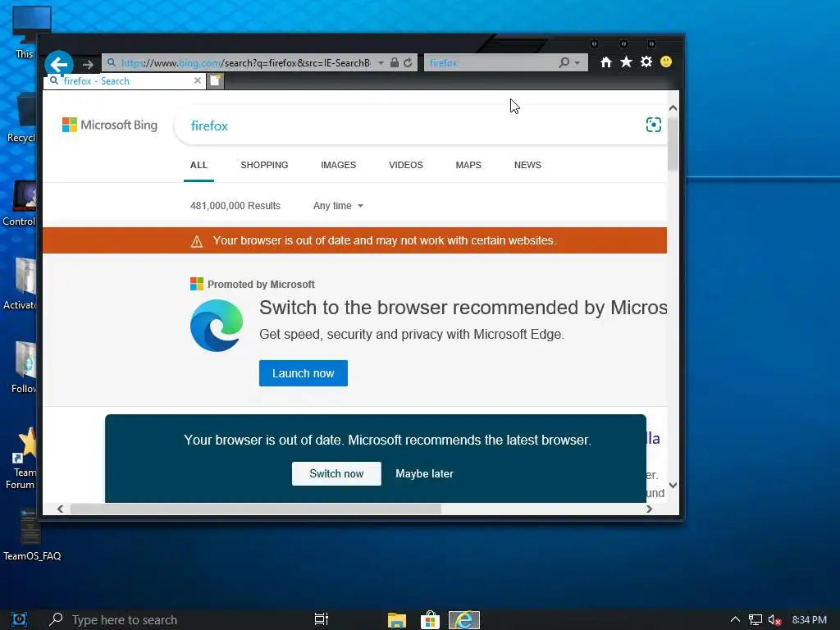This screenshot has width=840, height=630.
Task: Click the Switch to the browser recommended headline
Action: pyautogui.click(x=463, y=308)
